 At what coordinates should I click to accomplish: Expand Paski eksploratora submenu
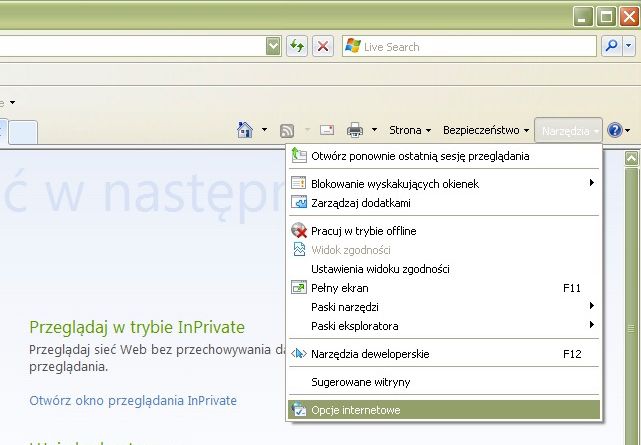[x=444, y=326]
